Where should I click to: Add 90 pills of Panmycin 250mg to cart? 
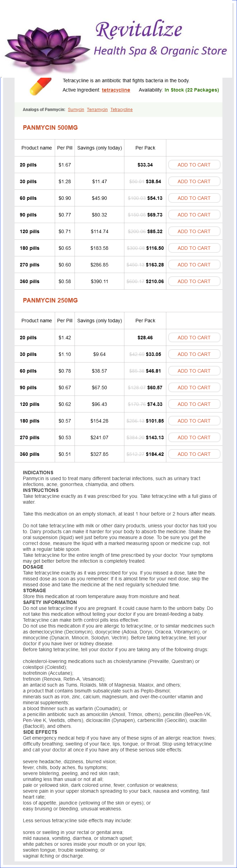(x=194, y=388)
